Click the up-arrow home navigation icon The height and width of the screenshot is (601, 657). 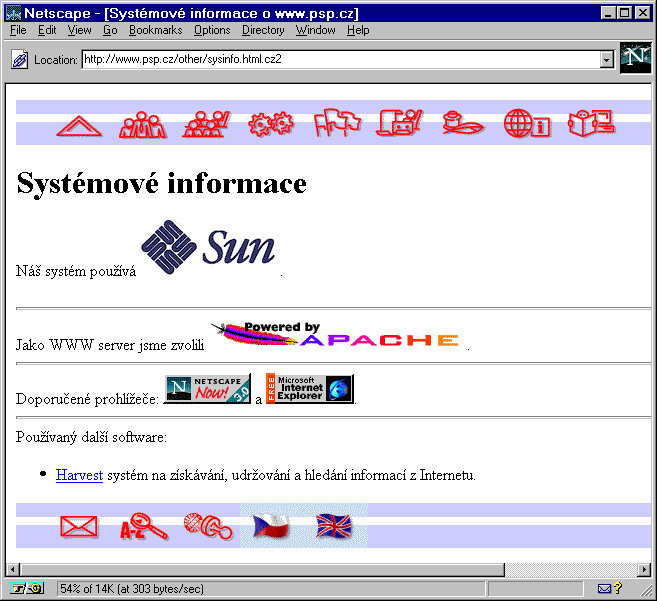coord(79,126)
